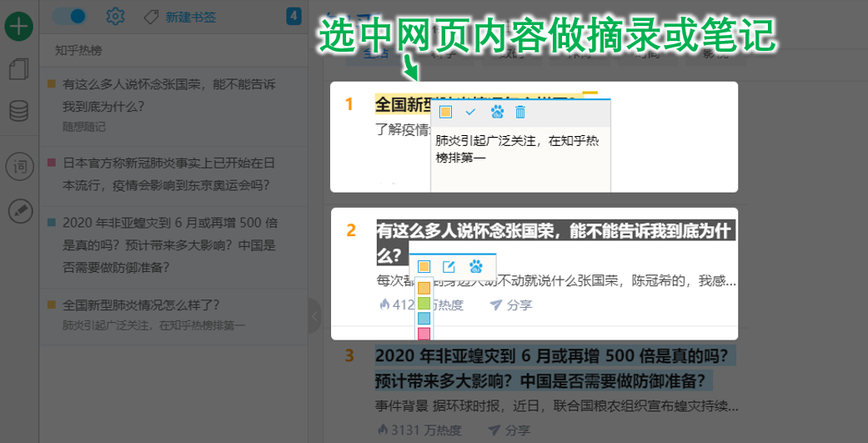Click the pencil edit icon in sidebar

[x=19, y=211]
